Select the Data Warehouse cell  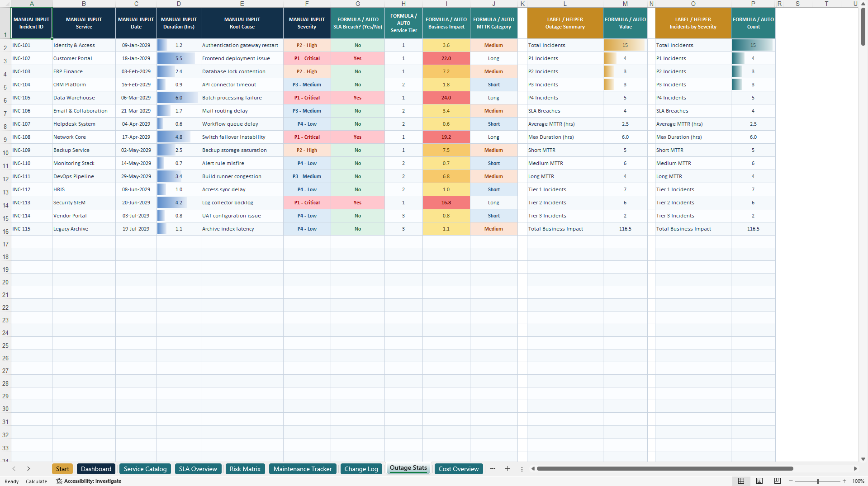point(84,98)
